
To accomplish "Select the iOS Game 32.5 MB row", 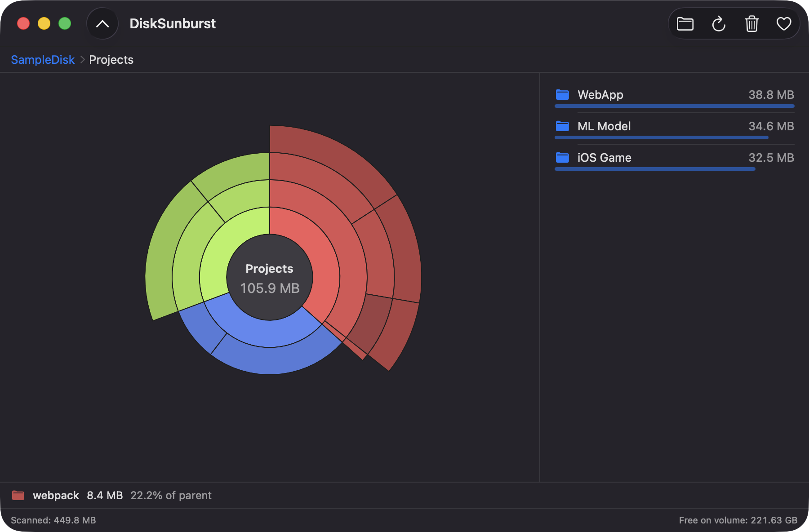I will [x=675, y=160].
